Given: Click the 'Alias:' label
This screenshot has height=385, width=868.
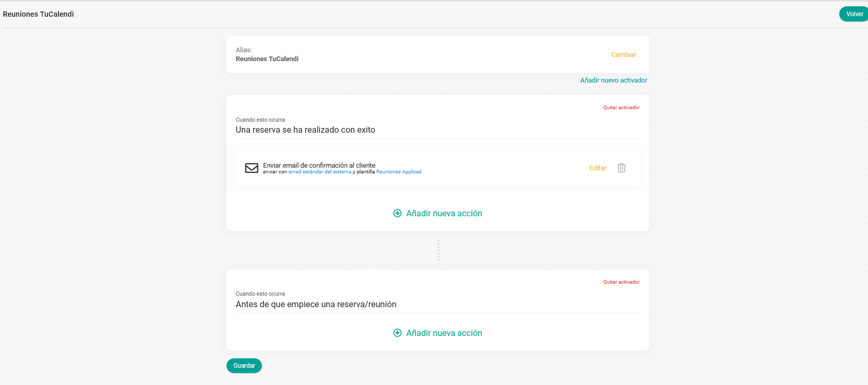Looking at the screenshot, I should click(x=244, y=50).
